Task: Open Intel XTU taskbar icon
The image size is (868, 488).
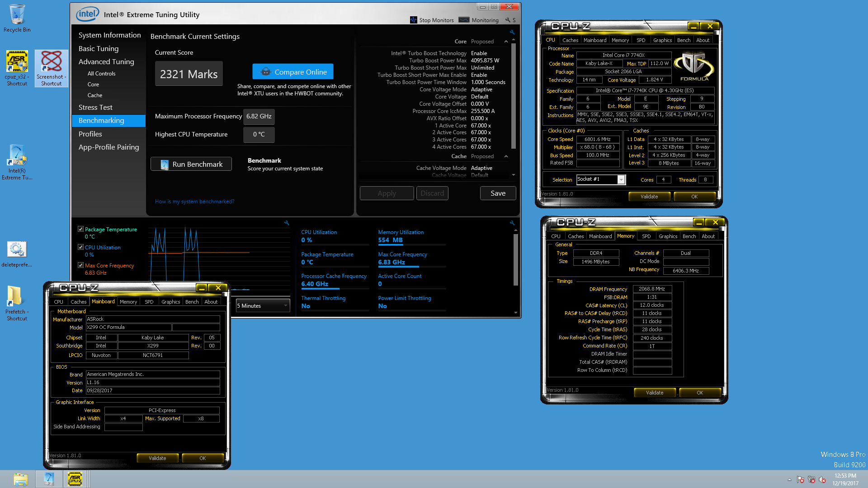Action: point(49,479)
